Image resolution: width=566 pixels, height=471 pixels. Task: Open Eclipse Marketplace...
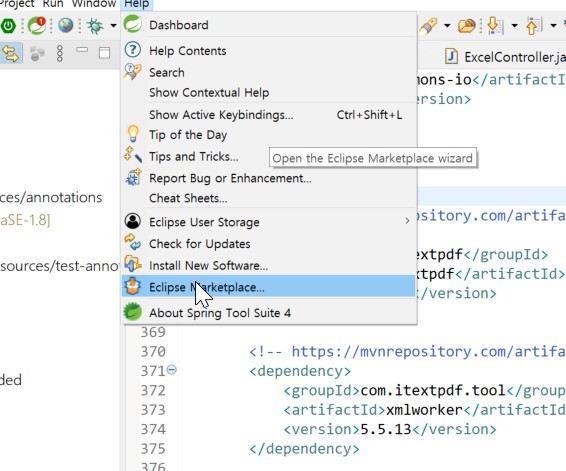[269, 287]
